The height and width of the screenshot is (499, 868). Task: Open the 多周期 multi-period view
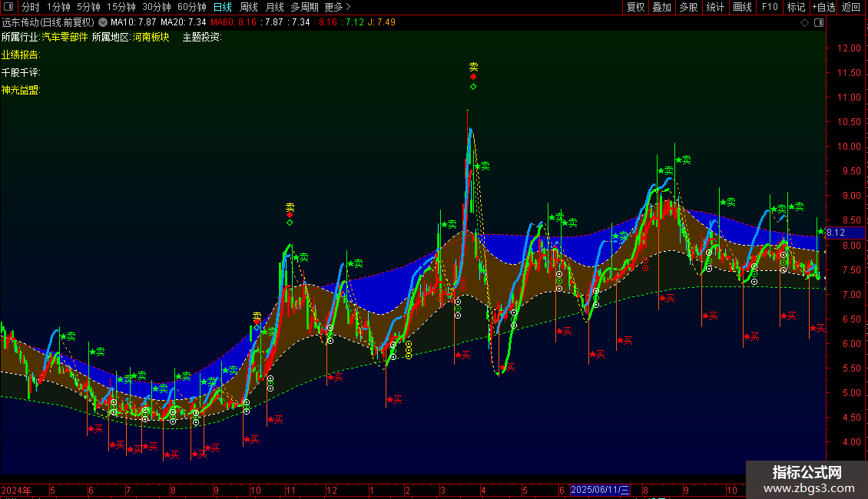coord(304,7)
